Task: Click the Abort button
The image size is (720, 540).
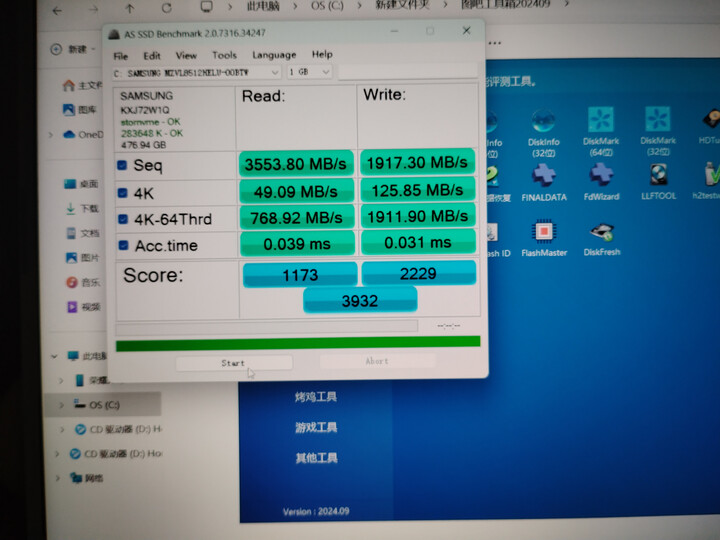Action: (377, 361)
